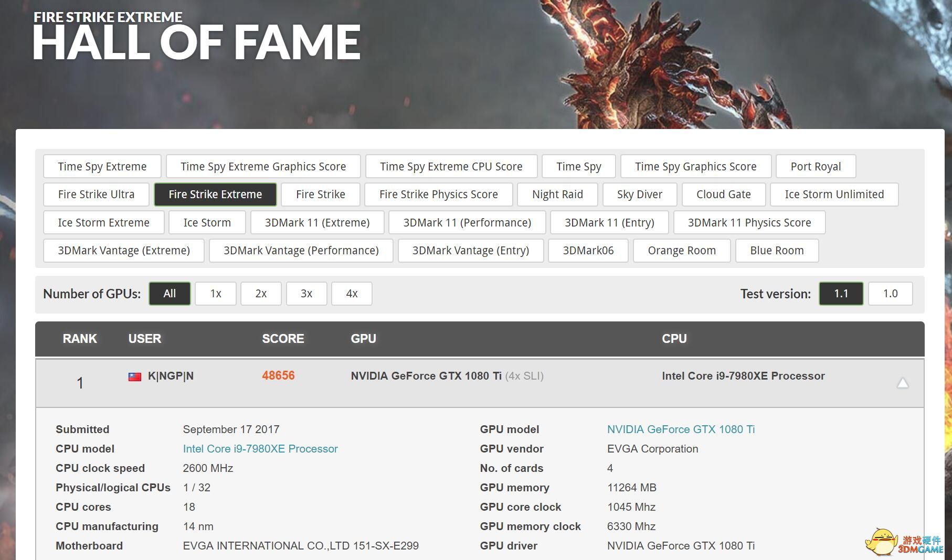Viewport: 952px width, 560px height.
Task: Filter results to 3x GPUs
Action: (x=306, y=294)
